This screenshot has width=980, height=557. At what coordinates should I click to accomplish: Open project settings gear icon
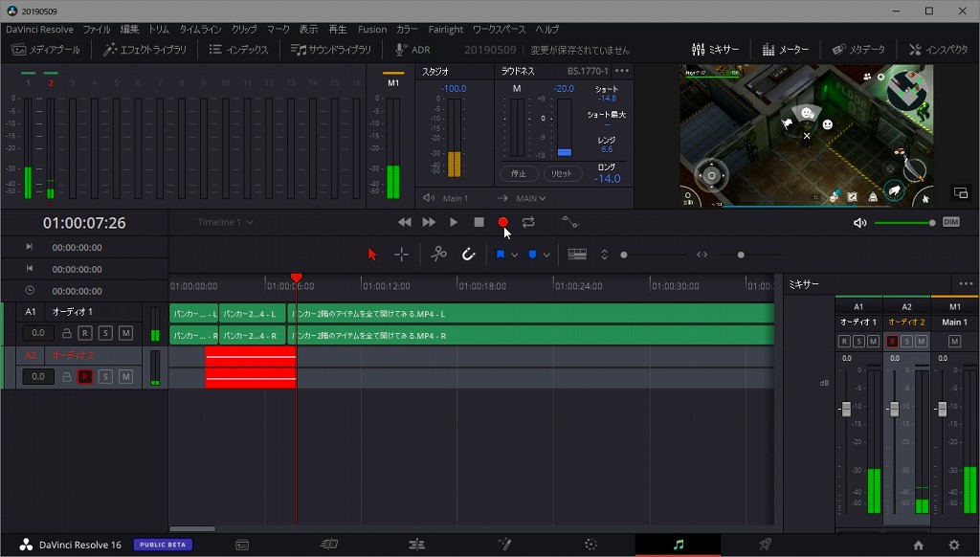click(953, 545)
